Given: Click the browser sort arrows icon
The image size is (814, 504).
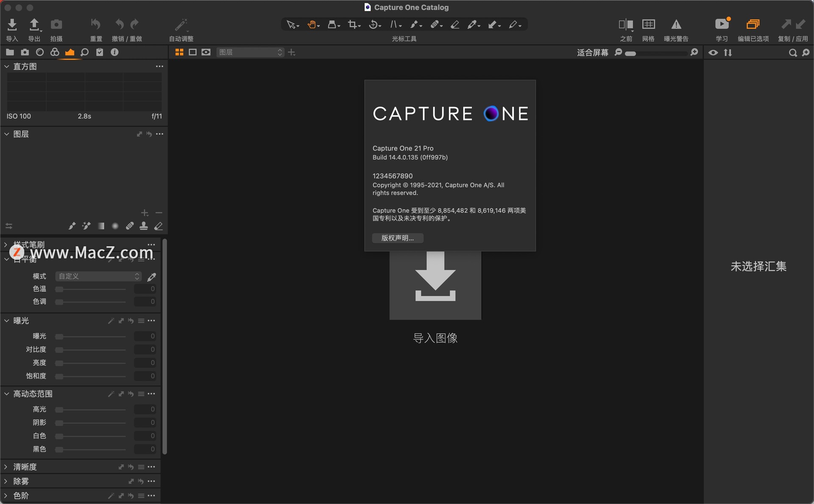Looking at the screenshot, I should (728, 53).
